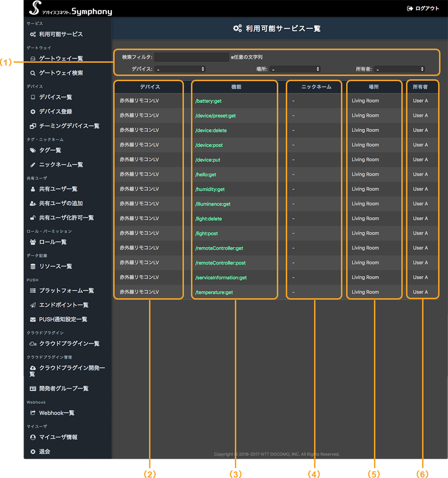Open the /serviceInformation:get function link
This screenshot has height=478, width=448.
coord(221,277)
